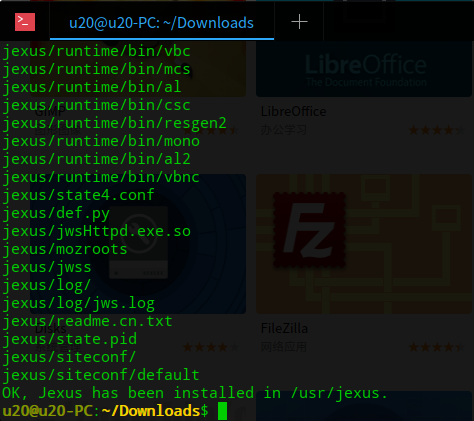The width and height of the screenshot is (474, 421).
Task: Click the jexus/state4.conf output line
Action: (x=78, y=195)
